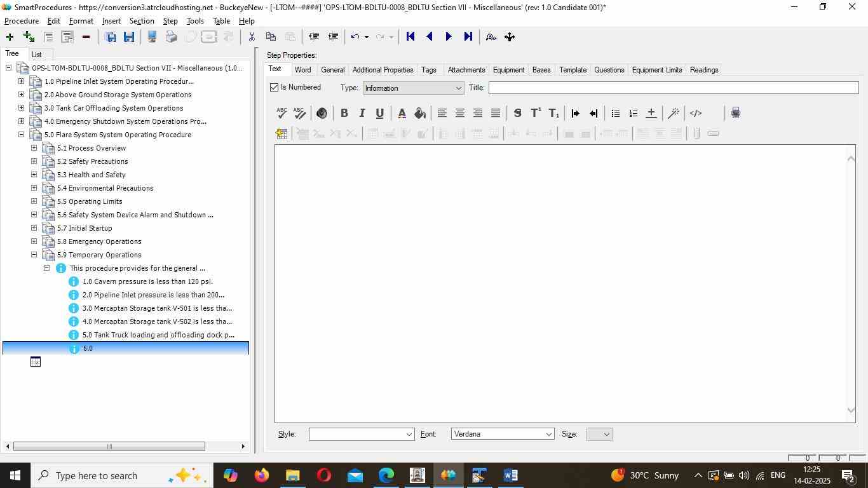Select 5.7 Initial Startup tree item

coord(85,228)
